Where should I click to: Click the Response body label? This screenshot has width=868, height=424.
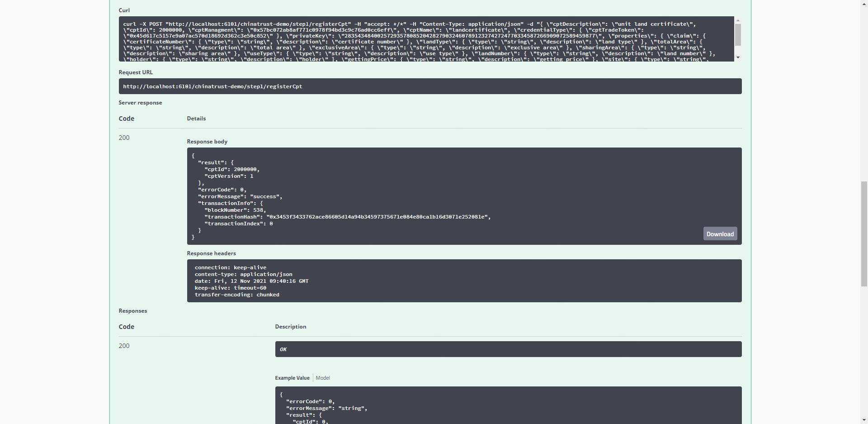(x=207, y=142)
